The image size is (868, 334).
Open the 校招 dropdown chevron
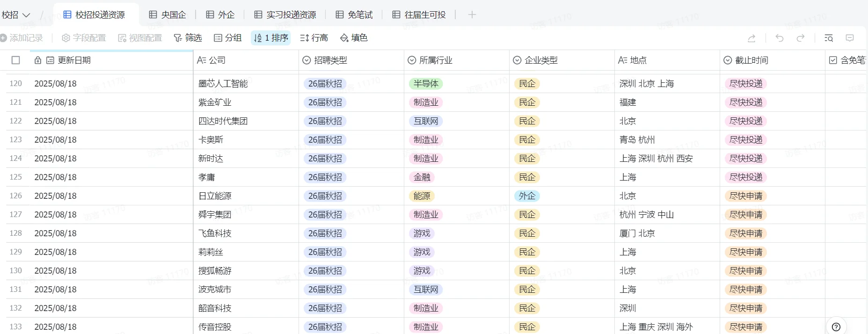[26, 15]
